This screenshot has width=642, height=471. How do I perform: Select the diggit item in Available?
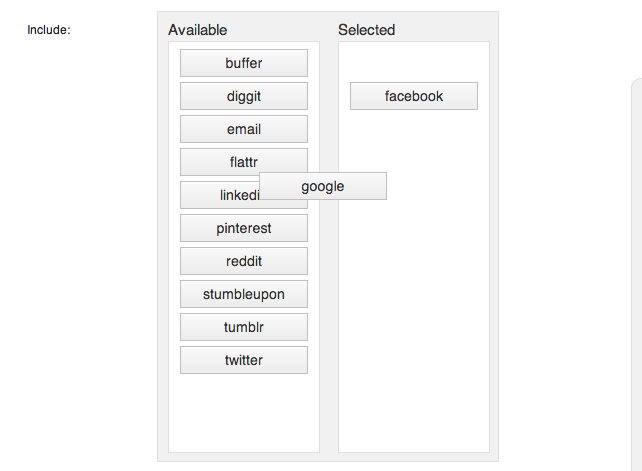(x=243, y=96)
